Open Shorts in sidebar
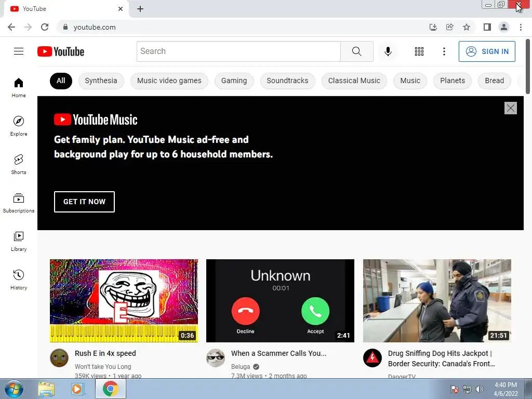Image resolution: width=532 pixels, height=399 pixels. (x=19, y=165)
